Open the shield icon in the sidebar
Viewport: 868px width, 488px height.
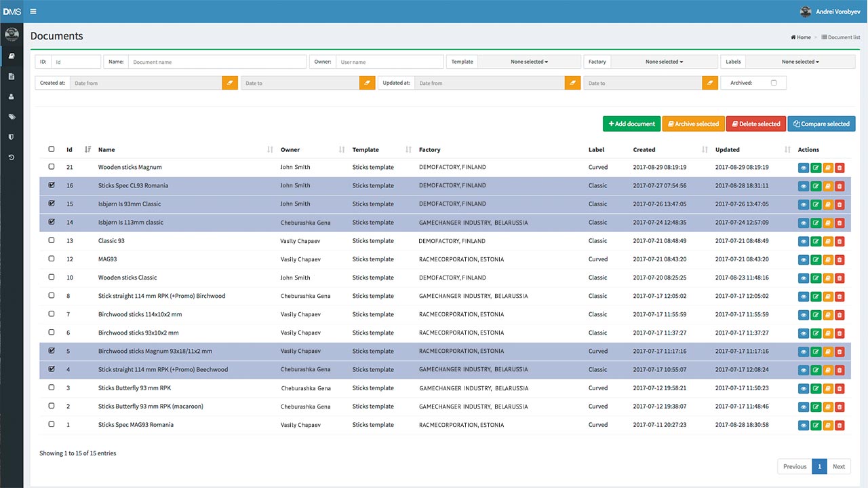(x=12, y=137)
